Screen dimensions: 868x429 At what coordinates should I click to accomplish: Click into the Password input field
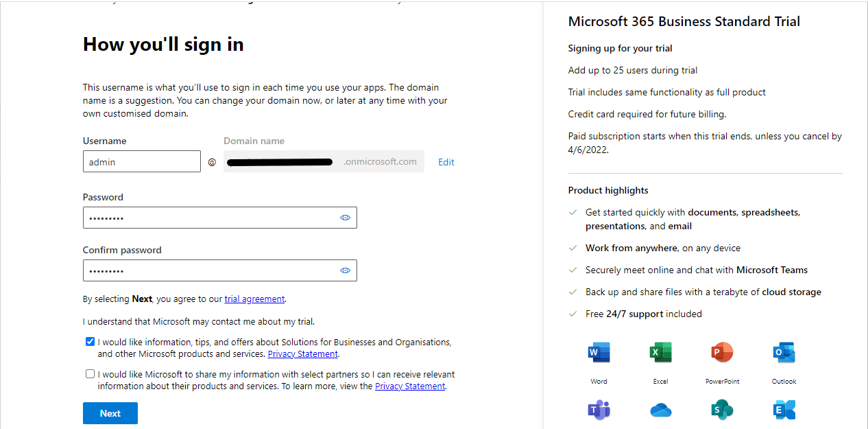pyautogui.click(x=220, y=218)
